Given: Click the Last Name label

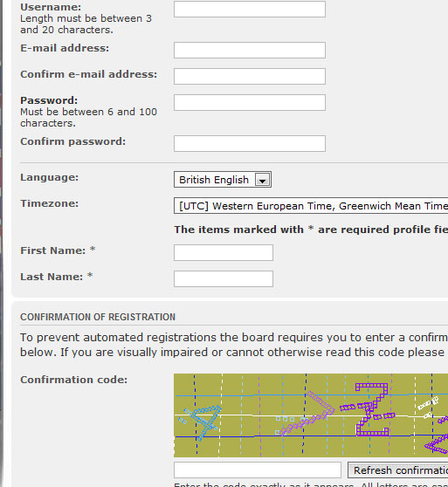Looking at the screenshot, I should (56, 277).
